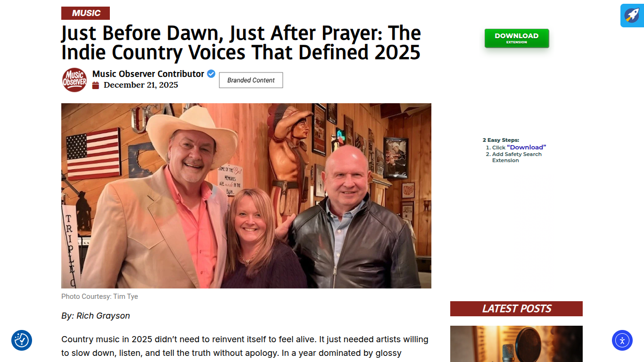Open the microphone latest post thumbnail

tap(516, 344)
